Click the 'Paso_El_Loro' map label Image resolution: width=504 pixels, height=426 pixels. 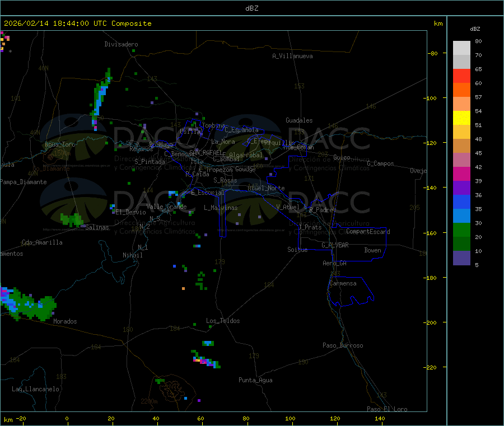(x=388, y=409)
